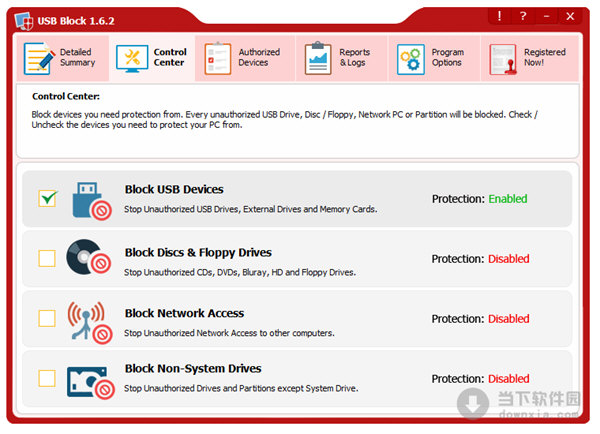The width and height of the screenshot is (600, 434).
Task: Click the network antenna block icon
Action: pyautogui.click(x=90, y=322)
